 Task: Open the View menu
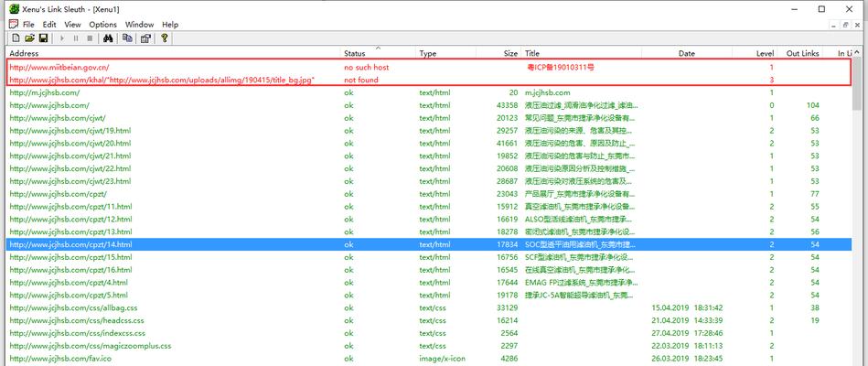[x=72, y=25]
